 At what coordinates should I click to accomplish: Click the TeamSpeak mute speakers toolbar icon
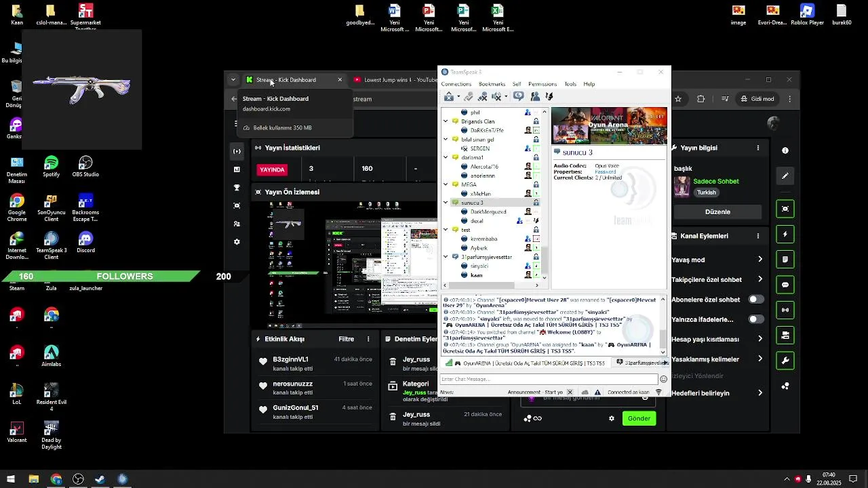[x=496, y=97]
